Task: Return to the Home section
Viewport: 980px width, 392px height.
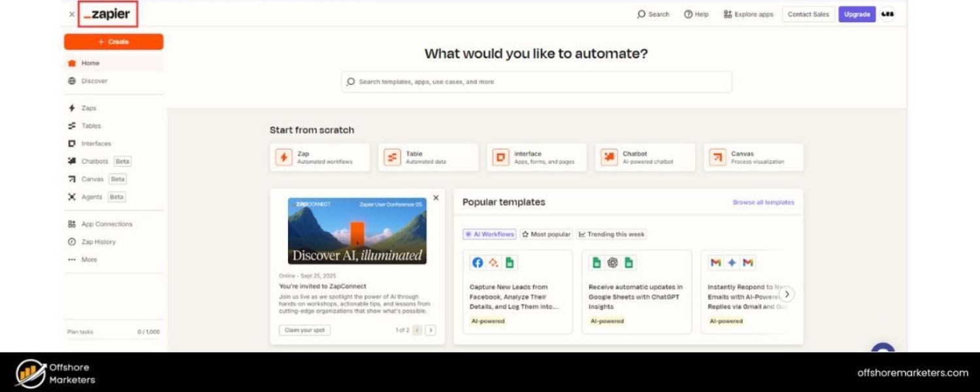Action: click(91, 63)
